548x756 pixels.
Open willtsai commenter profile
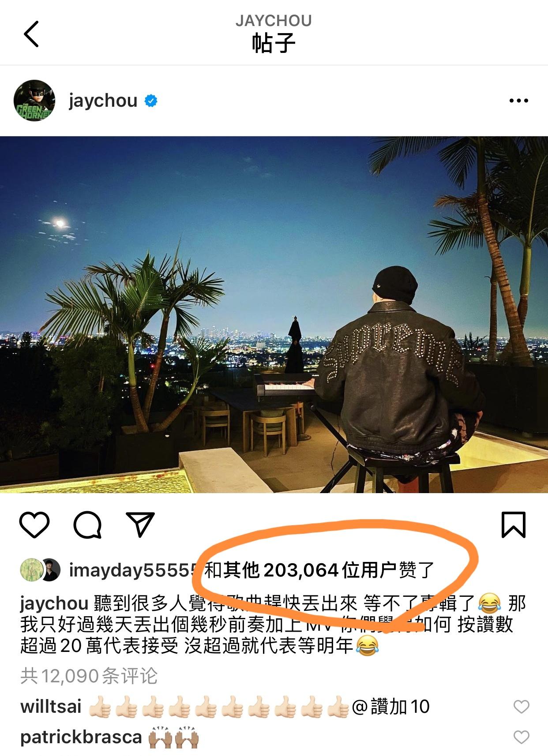51,707
